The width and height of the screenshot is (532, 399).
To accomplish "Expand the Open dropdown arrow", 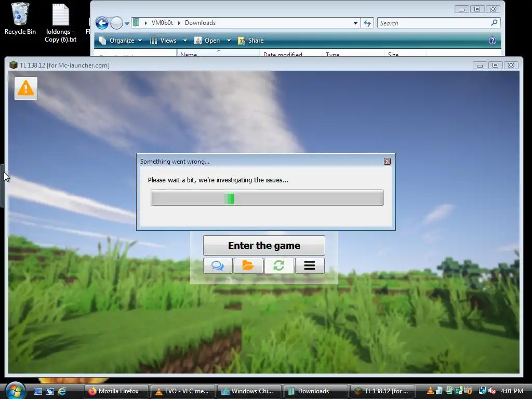I will pyautogui.click(x=229, y=41).
